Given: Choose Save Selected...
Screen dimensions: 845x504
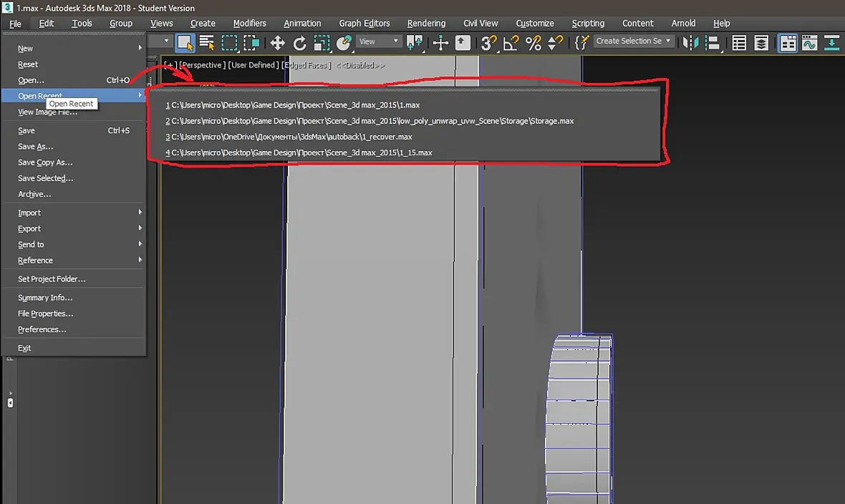Looking at the screenshot, I should (74, 178).
